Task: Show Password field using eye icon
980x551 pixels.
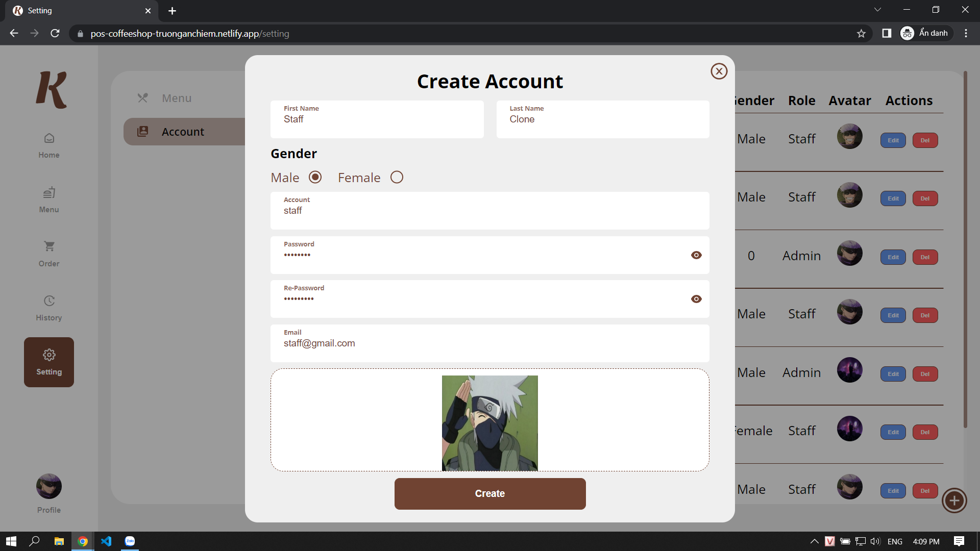Action: pyautogui.click(x=696, y=255)
